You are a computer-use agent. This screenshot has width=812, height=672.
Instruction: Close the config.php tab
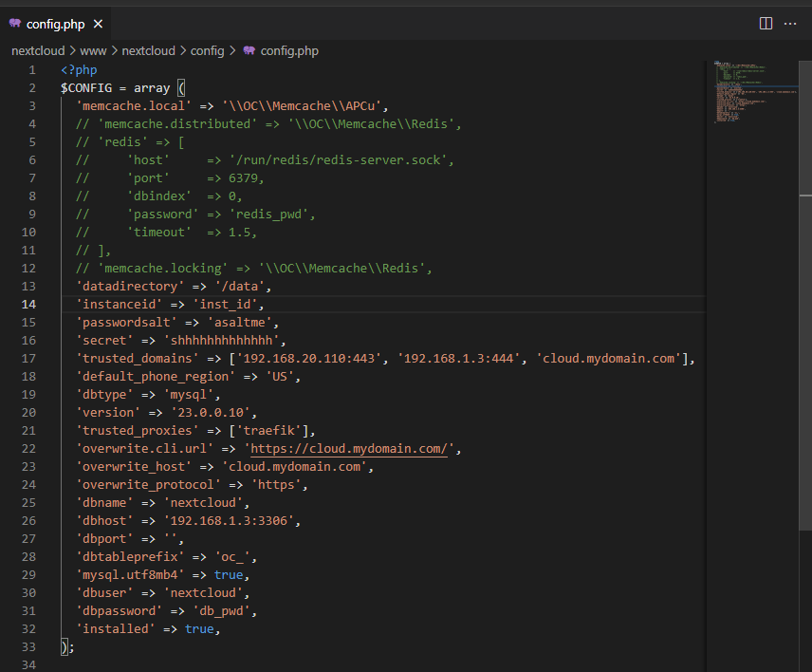pyautogui.click(x=98, y=24)
